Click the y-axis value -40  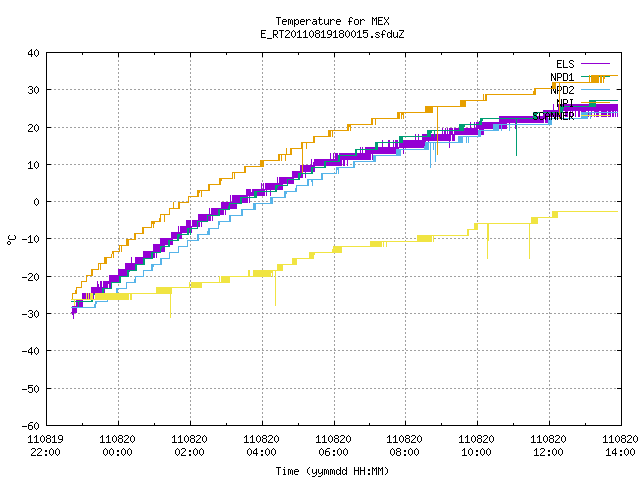point(31,351)
